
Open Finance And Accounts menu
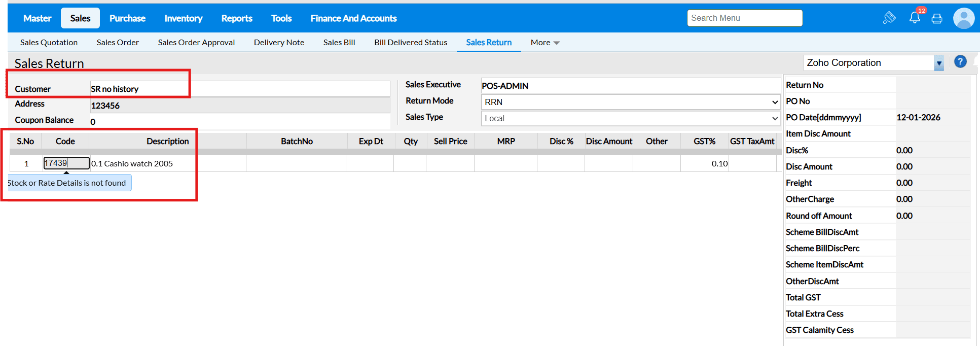pos(353,18)
